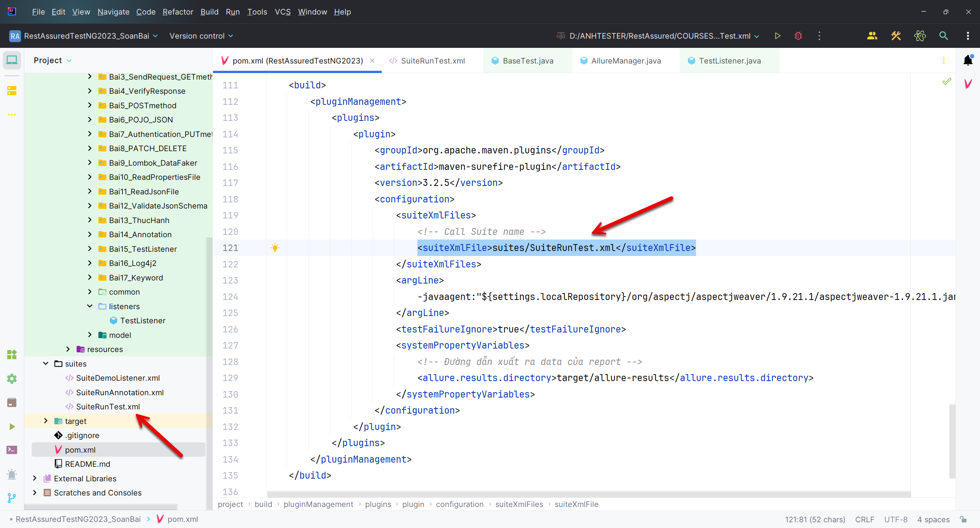Click the inspections green checkmark widget

click(x=947, y=81)
